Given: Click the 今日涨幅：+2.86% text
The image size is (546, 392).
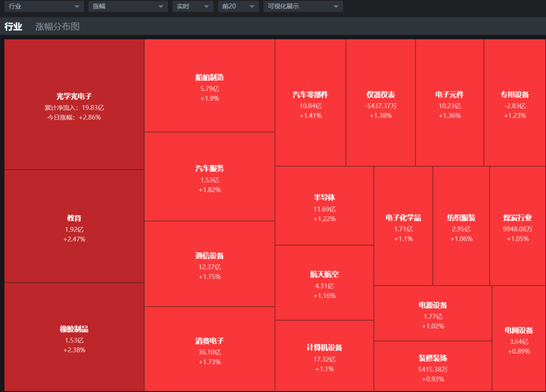Looking at the screenshot, I should pyautogui.click(x=74, y=118).
